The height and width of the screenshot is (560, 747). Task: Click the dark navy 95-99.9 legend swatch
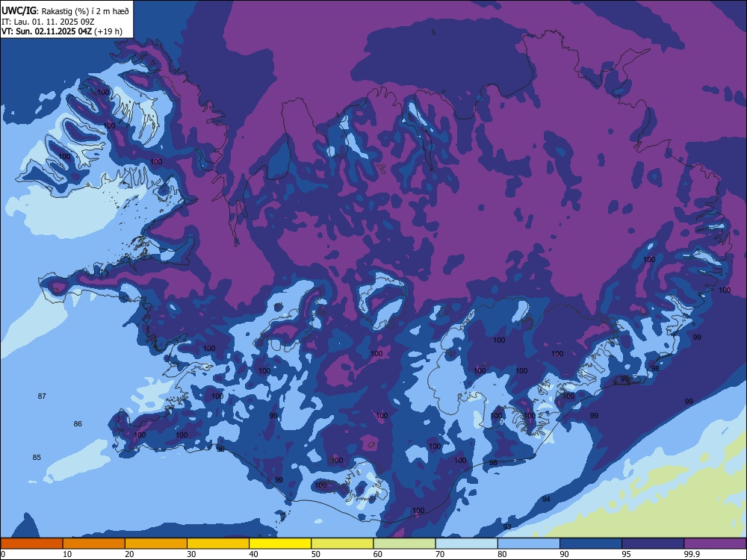click(653, 544)
